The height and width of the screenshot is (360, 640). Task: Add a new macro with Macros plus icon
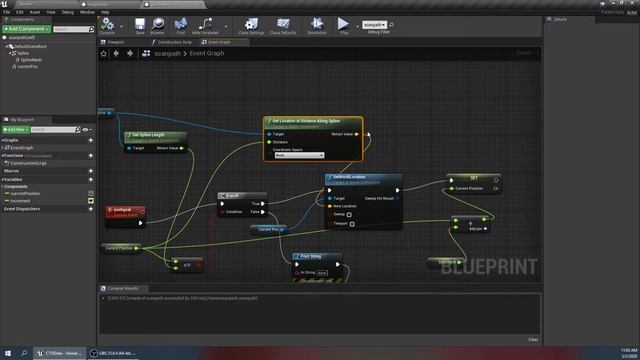(91, 171)
